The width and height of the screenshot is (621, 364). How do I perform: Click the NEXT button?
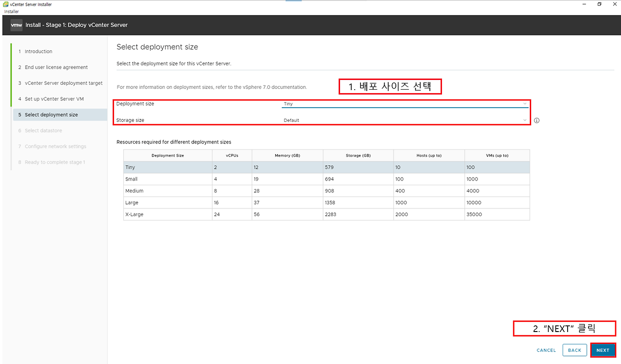(603, 350)
